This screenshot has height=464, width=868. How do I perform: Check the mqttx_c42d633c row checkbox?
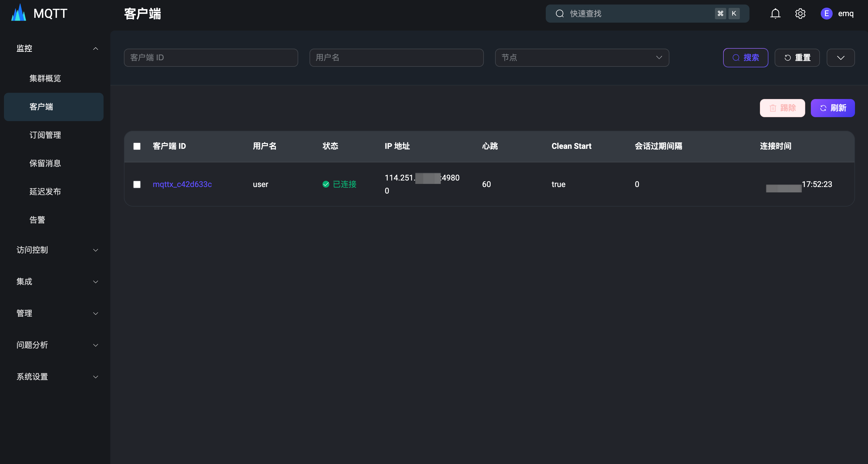137,184
